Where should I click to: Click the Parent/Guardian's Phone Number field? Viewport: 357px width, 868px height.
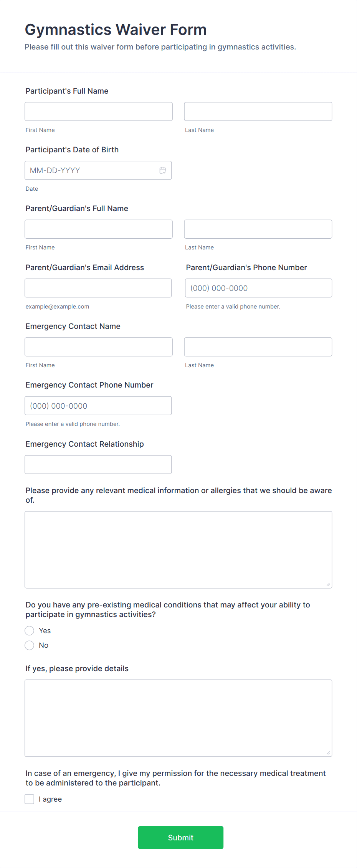258,288
